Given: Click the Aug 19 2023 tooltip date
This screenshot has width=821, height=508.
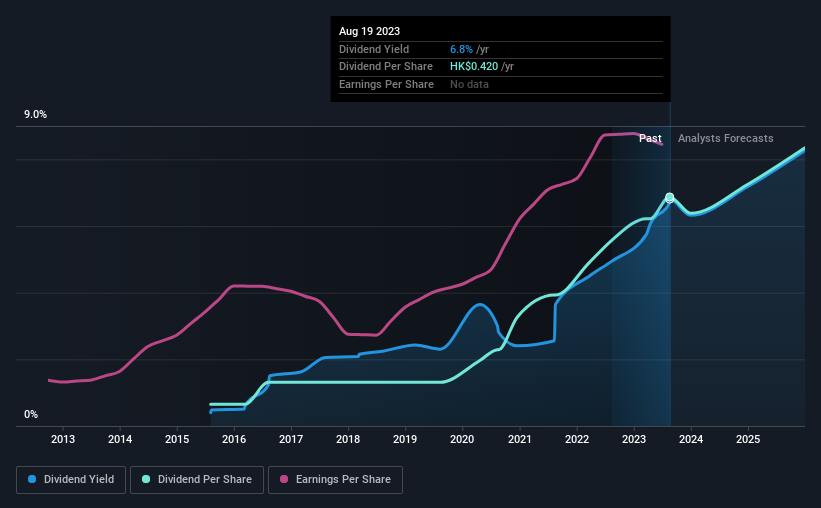Looking at the screenshot, I should (x=369, y=31).
